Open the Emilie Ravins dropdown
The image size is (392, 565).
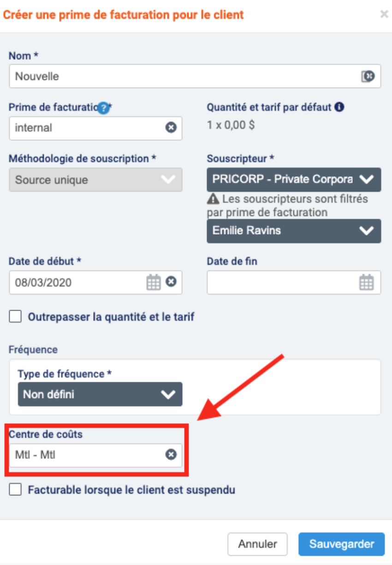click(x=294, y=231)
